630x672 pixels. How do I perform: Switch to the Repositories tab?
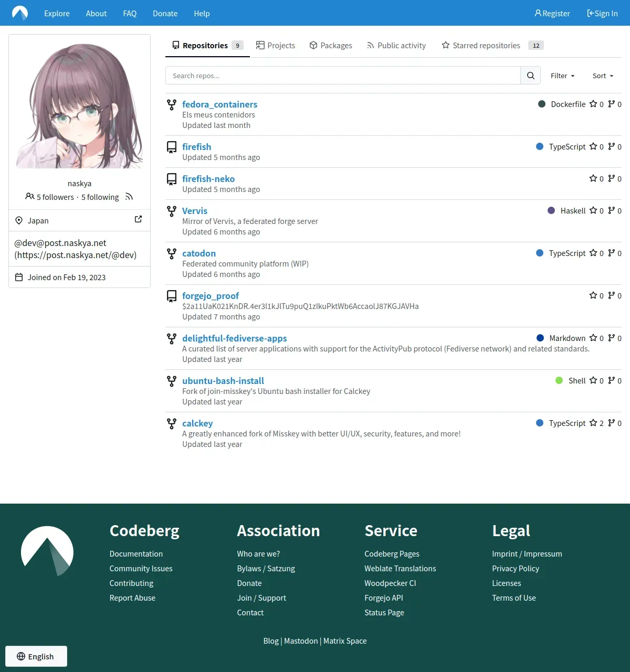[207, 46]
